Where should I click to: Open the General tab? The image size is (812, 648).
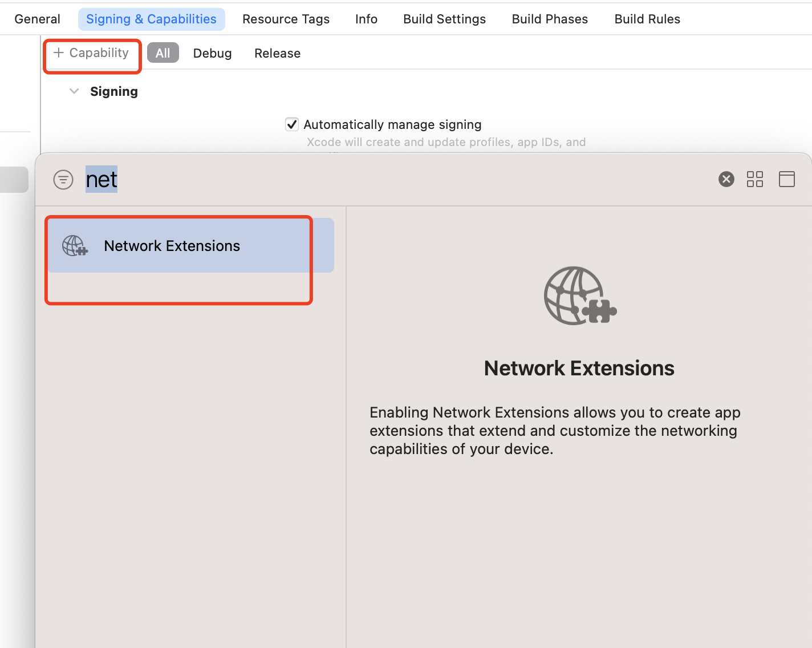point(37,19)
